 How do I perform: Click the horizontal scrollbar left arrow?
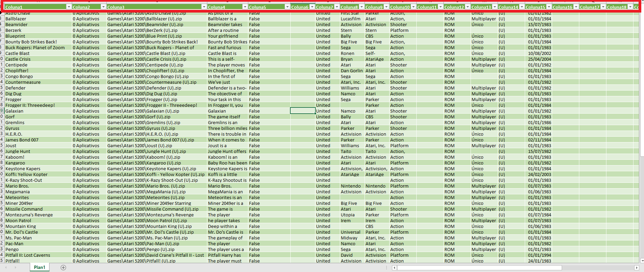(394, 268)
